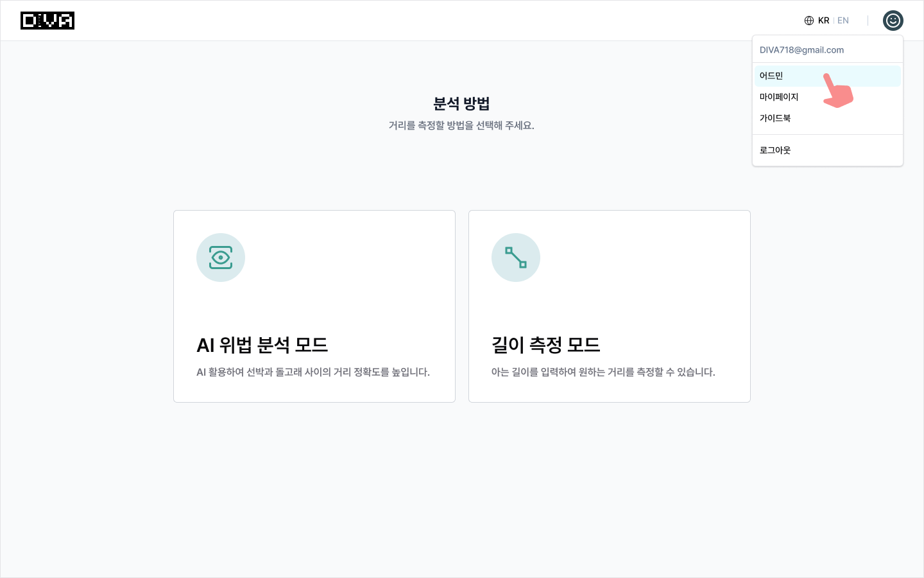This screenshot has width=924, height=578.
Task: Select the AI 위법 분석 모드 title
Action: point(262,345)
